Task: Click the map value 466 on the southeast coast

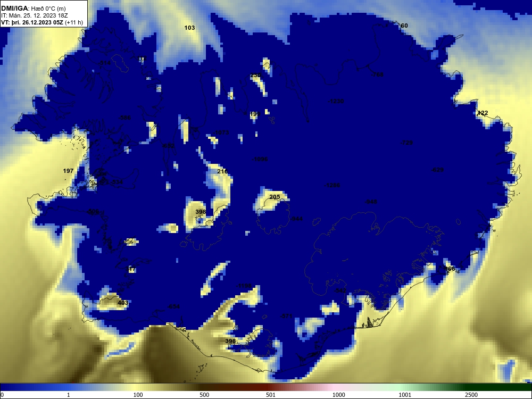Action: 450,269
